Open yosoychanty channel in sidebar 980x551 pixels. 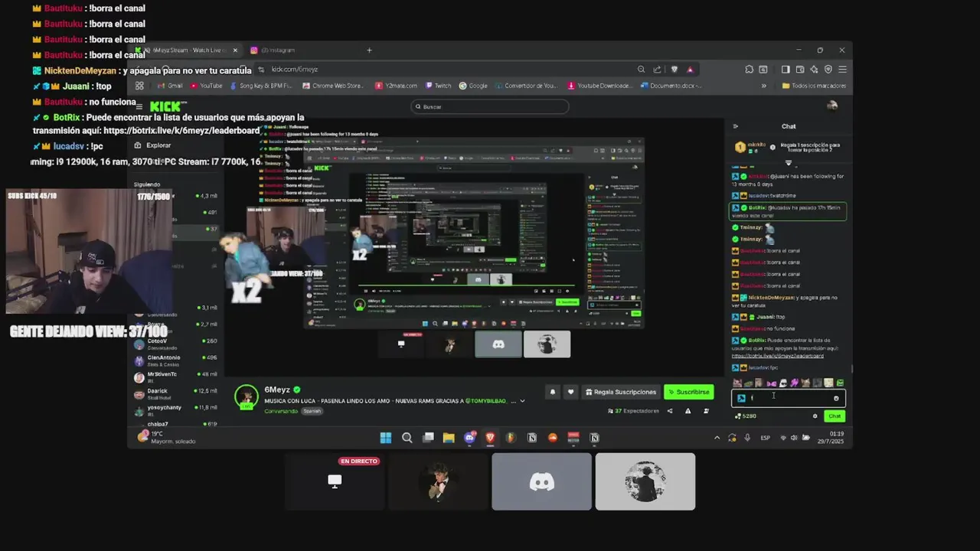(x=176, y=409)
